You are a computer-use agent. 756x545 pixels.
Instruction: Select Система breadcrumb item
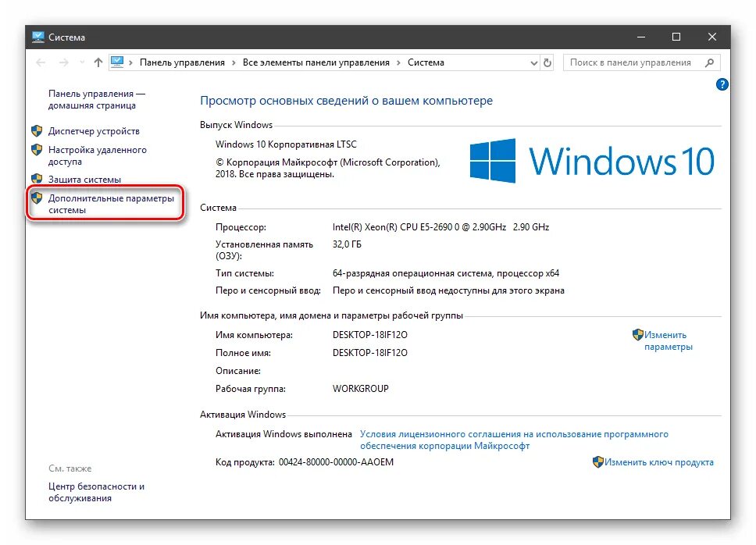pyautogui.click(x=426, y=62)
